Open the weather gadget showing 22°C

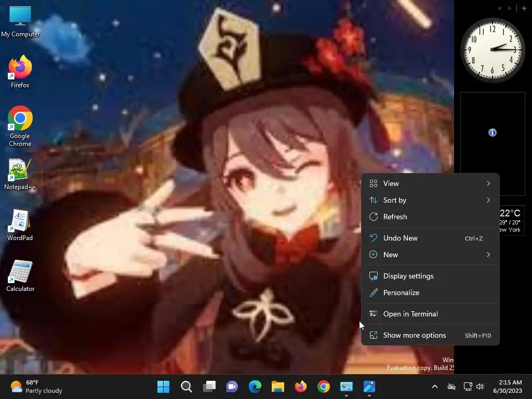tap(511, 220)
